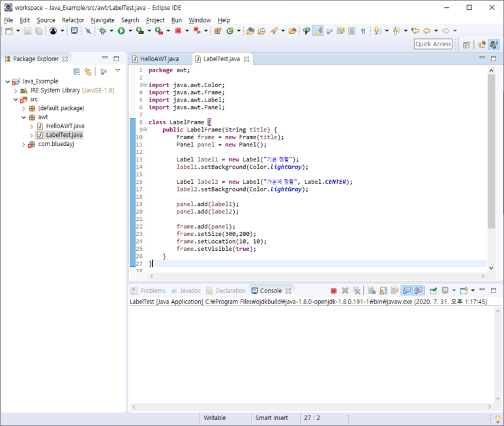504x426 pixels.
Task: Click the New file wizard icon
Action: pos(9,31)
